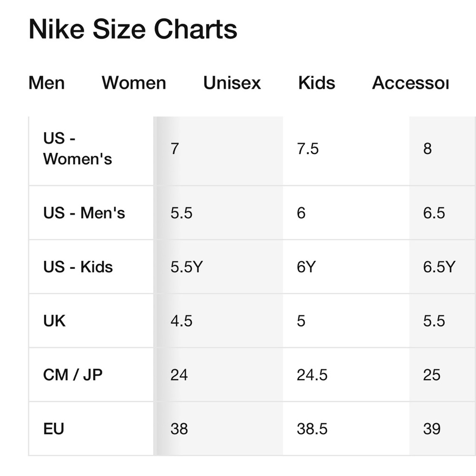Click the US - Kids row label
This screenshot has width=476, height=476.
[x=78, y=267]
